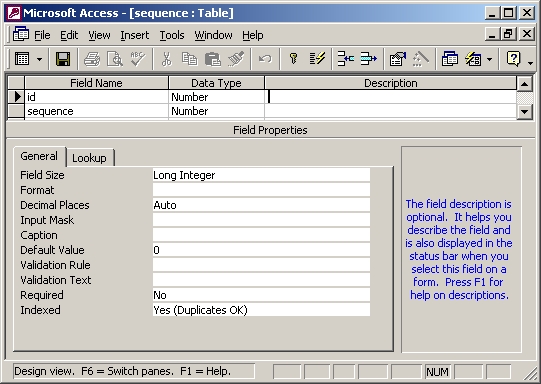Click the Print toolbar icon
Screen dimensions: 541x384
(92, 59)
